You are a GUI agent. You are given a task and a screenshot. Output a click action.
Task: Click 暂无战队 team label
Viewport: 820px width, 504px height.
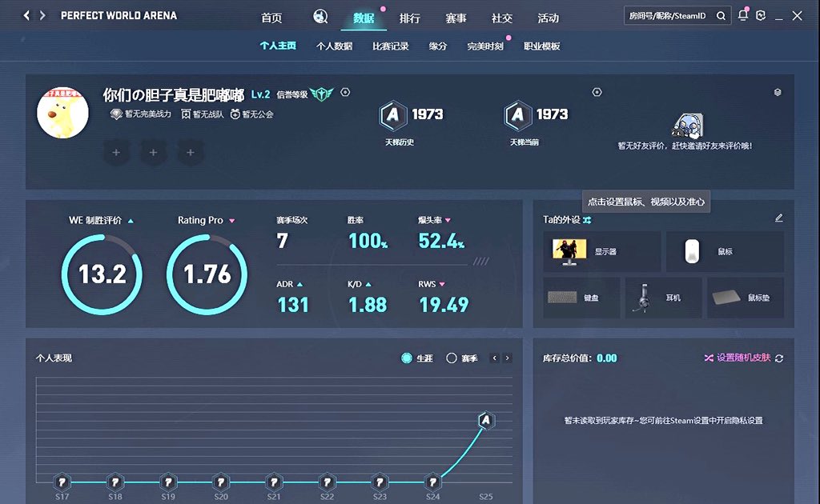[208, 114]
